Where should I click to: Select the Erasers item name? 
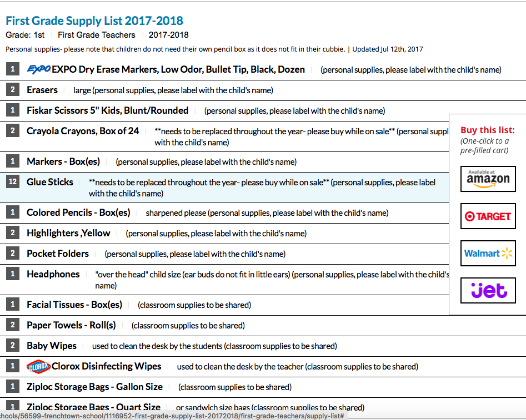(42, 90)
